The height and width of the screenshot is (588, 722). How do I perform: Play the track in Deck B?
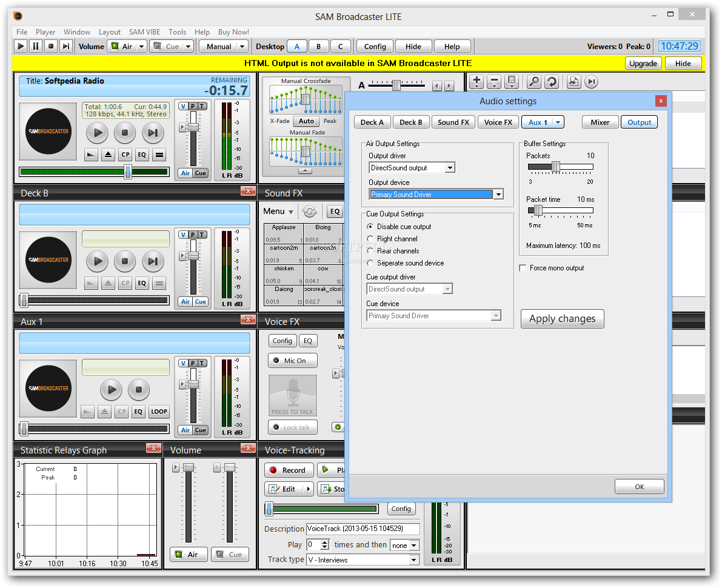98,261
